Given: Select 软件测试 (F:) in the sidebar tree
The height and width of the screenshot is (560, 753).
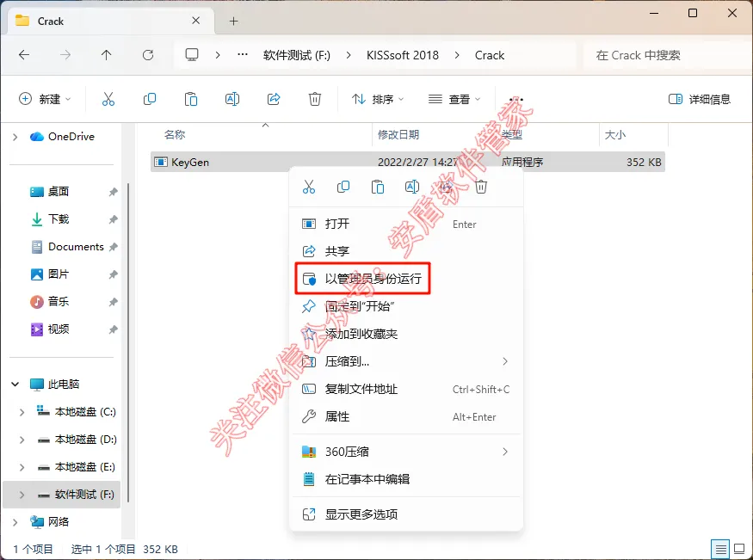Looking at the screenshot, I should [x=61, y=495].
